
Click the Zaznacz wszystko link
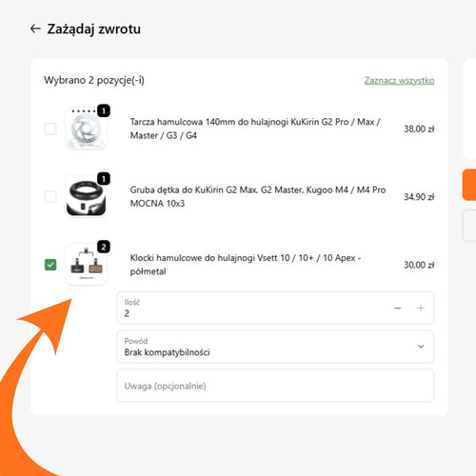click(x=399, y=81)
